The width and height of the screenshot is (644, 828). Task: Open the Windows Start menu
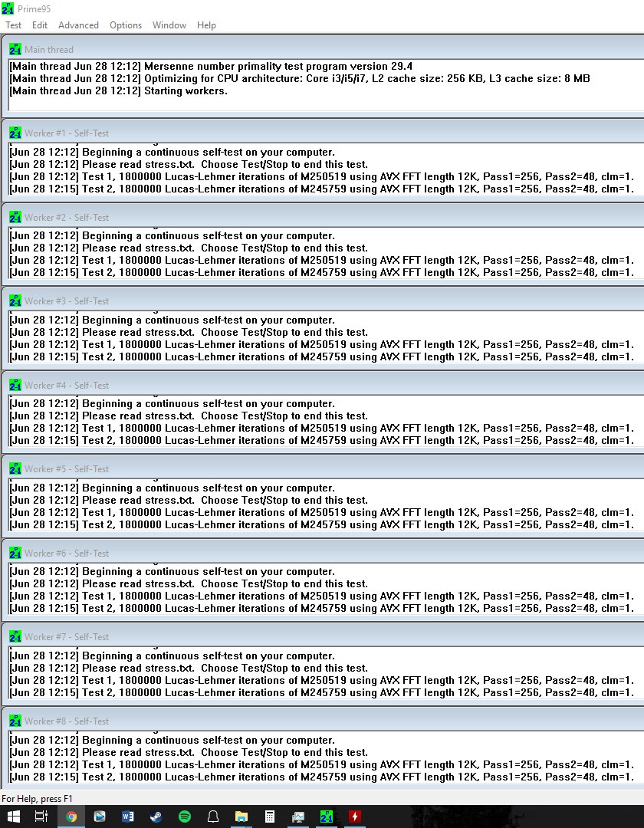[x=13, y=816]
